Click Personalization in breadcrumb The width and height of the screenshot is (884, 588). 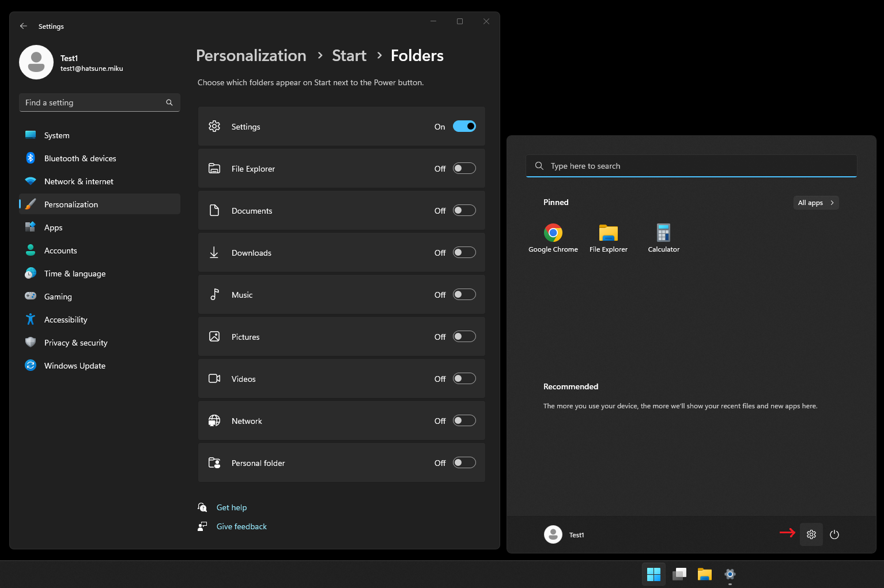(x=251, y=55)
